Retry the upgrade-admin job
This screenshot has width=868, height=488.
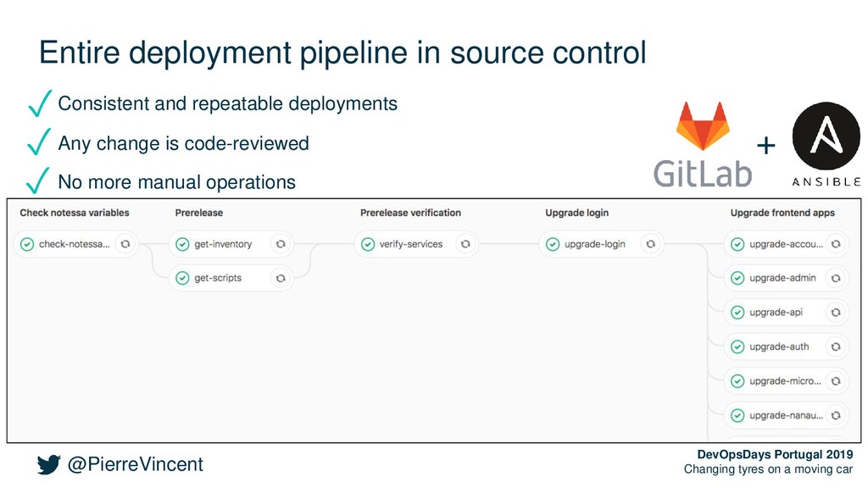[x=836, y=278]
